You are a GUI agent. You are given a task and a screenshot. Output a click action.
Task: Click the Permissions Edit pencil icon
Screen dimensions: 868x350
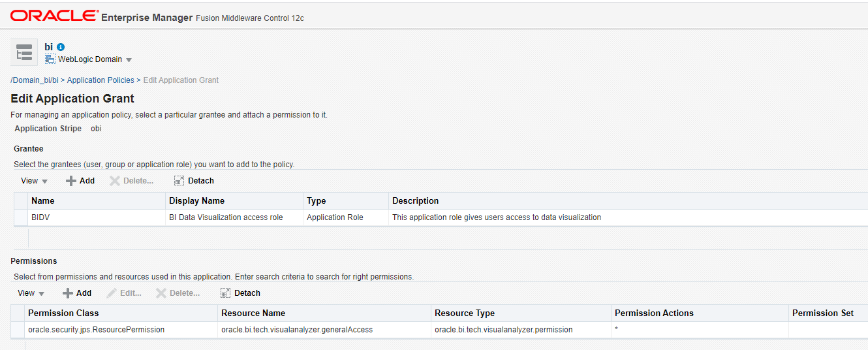(x=112, y=293)
